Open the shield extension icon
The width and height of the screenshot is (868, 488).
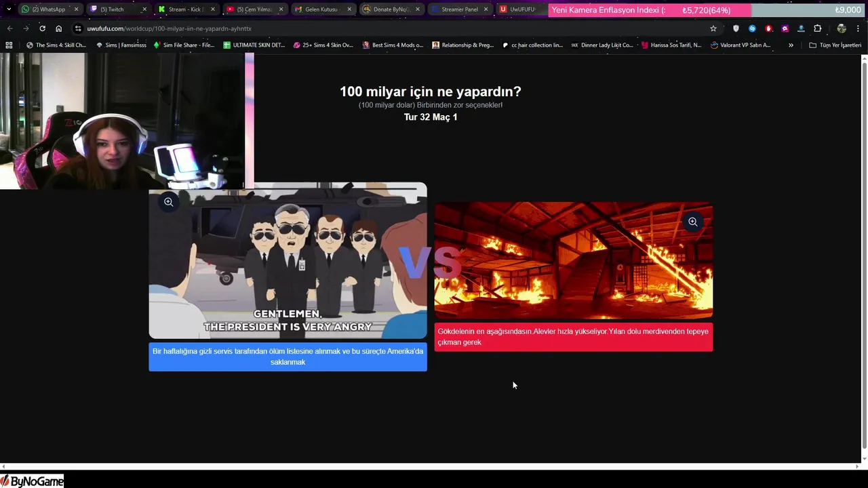736,28
